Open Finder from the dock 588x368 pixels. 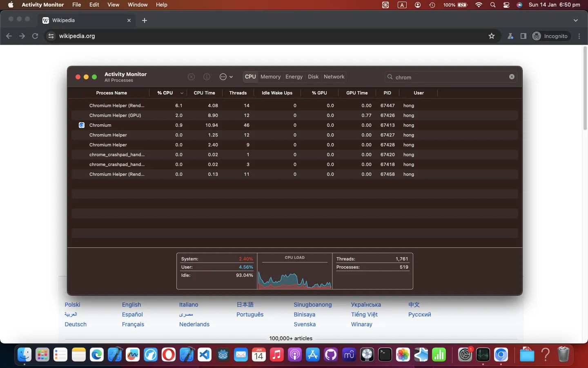(x=24, y=355)
